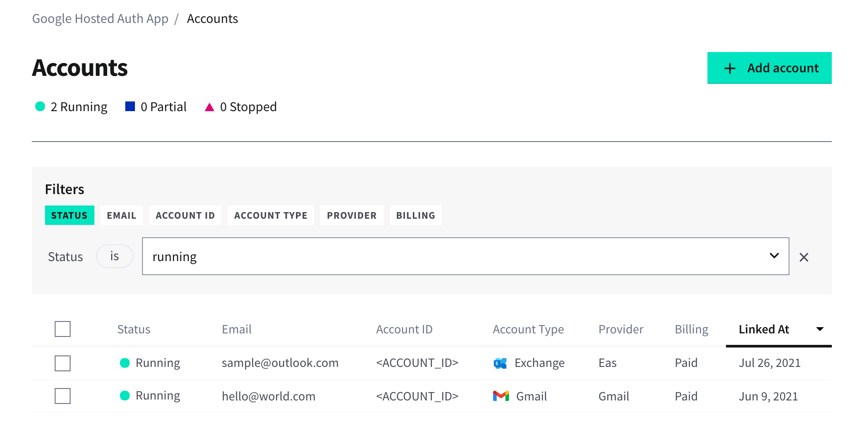Click the Linked At sort arrow
The image size is (868, 426).
819,329
